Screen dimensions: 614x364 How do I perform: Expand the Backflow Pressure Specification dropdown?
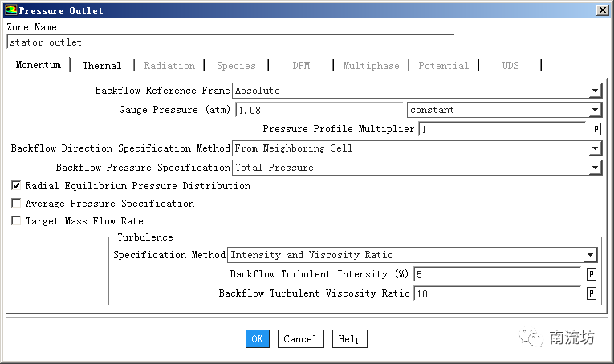(594, 168)
